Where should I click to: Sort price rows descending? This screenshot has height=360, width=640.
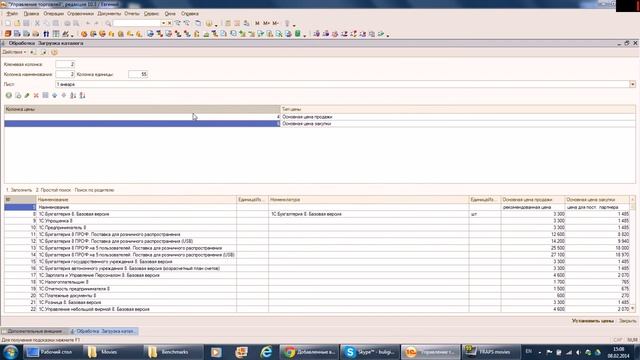(x=82, y=96)
